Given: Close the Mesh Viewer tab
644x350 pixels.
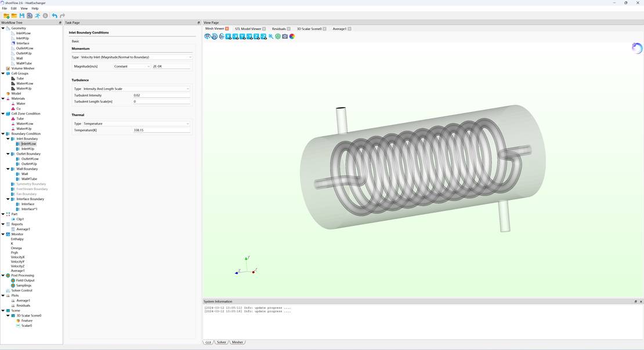Looking at the screenshot, I should click(227, 28).
